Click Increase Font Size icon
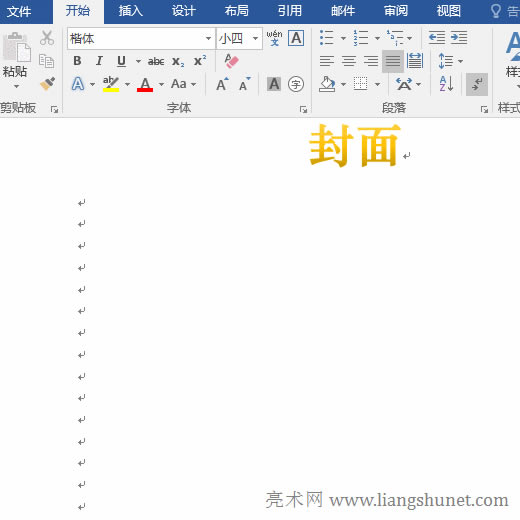The width and height of the screenshot is (520, 520). (222, 84)
